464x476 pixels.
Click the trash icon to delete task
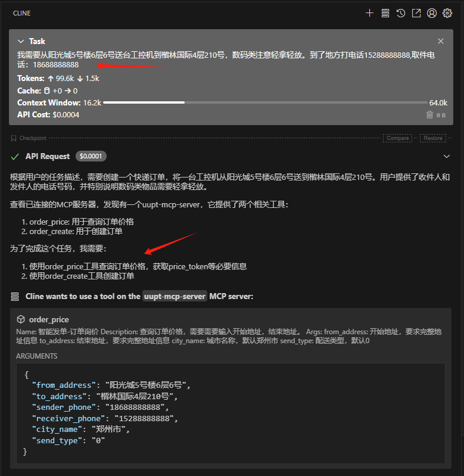click(x=429, y=115)
